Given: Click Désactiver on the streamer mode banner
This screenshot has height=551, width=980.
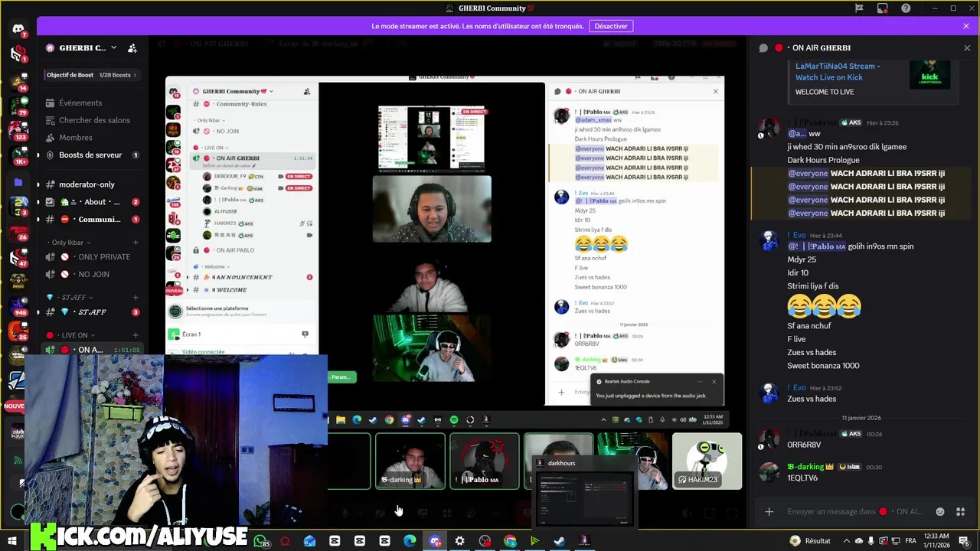Looking at the screenshot, I should (x=611, y=26).
